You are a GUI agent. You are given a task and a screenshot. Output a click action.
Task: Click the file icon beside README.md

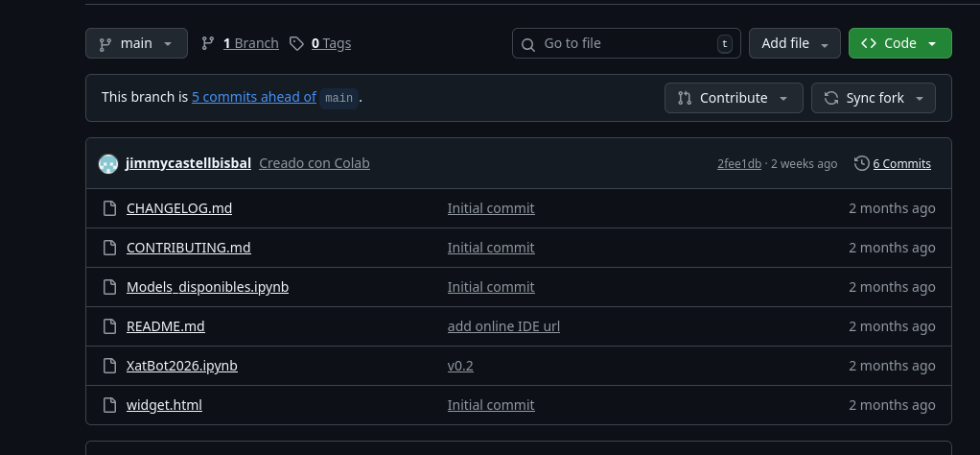click(109, 326)
